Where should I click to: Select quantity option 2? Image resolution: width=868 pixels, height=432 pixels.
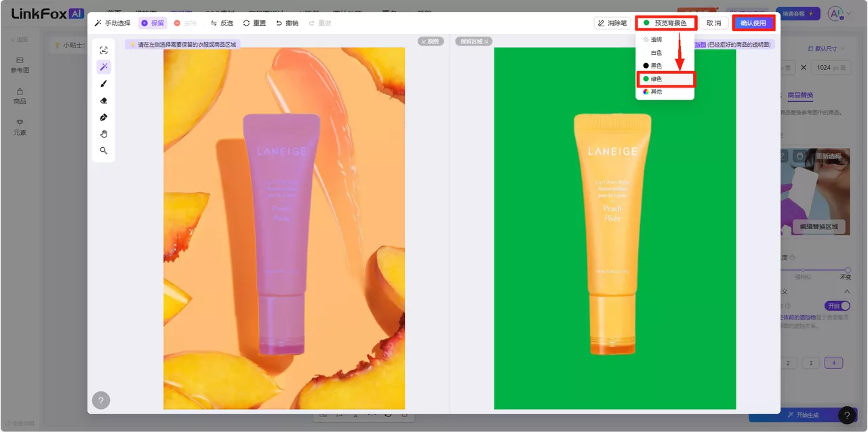pos(787,363)
